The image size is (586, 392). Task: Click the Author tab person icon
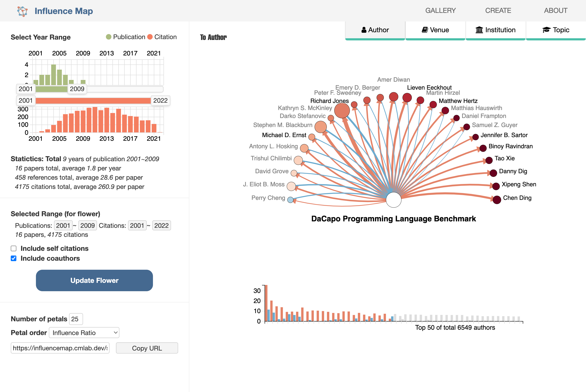[x=364, y=30]
